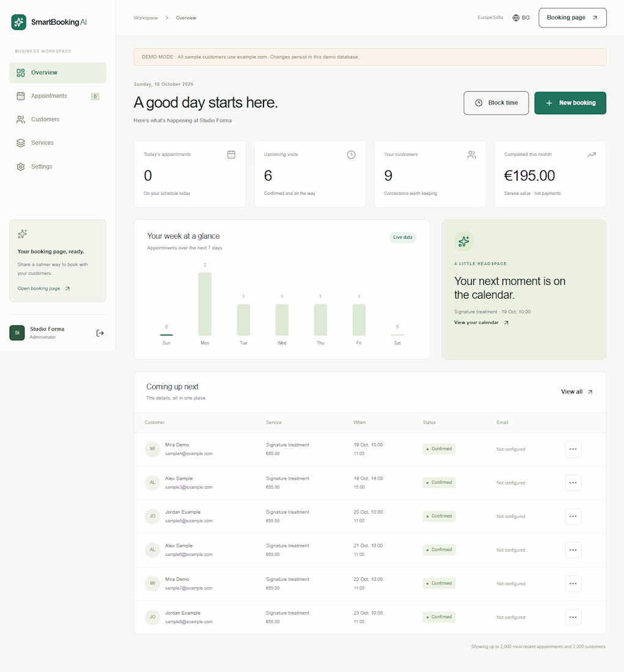The height and width of the screenshot is (672, 624).
Task: Click the email sample8@example.com
Action: tap(189, 622)
